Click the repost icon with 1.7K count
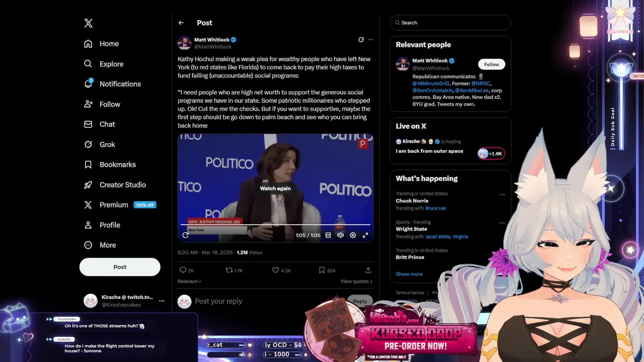The height and width of the screenshot is (362, 644). tap(229, 270)
